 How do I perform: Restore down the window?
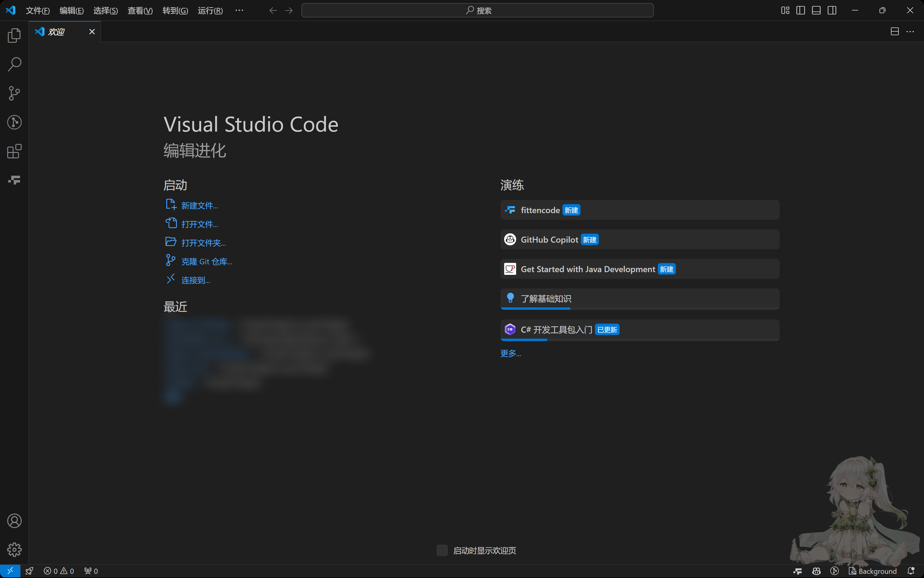point(882,10)
